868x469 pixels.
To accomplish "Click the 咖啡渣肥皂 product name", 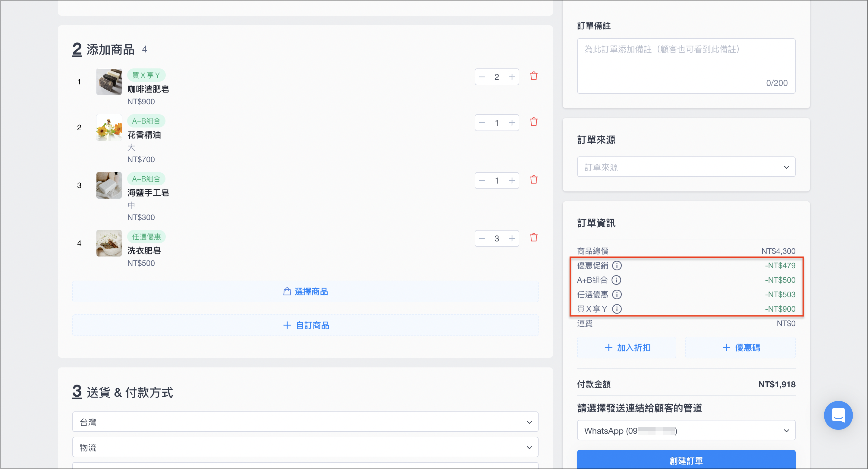I will click(x=148, y=89).
